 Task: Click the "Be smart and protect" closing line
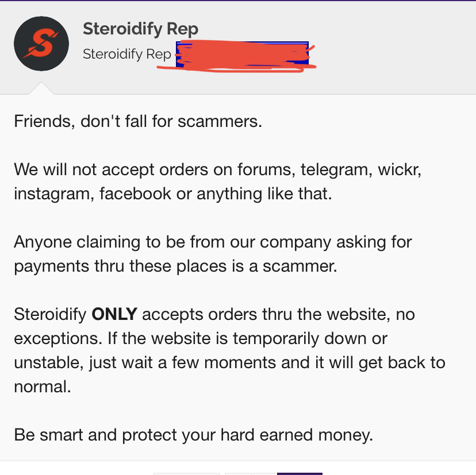coord(194,434)
